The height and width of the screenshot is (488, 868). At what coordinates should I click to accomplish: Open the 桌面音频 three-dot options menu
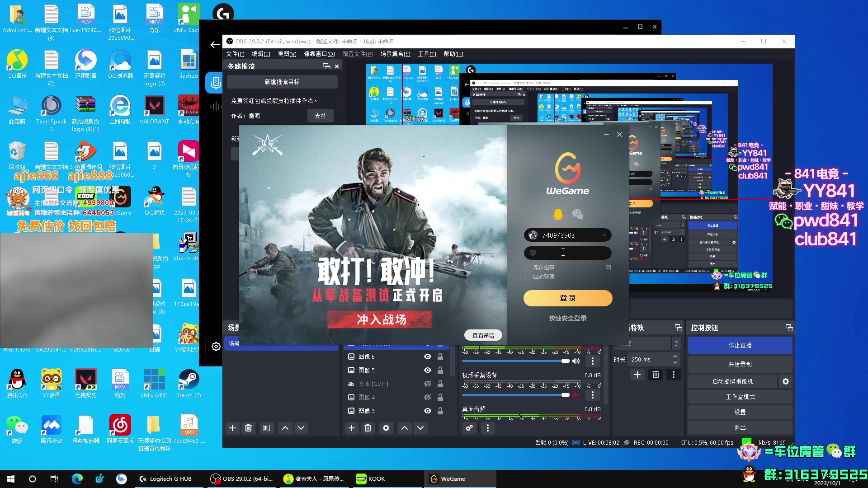(x=488, y=428)
